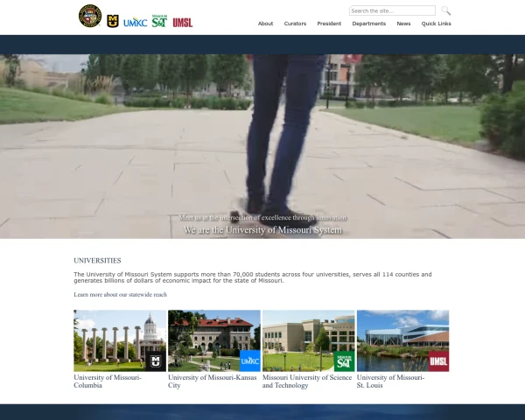
Task: Click the Kansas City red-roof building photo
Action: point(214,340)
